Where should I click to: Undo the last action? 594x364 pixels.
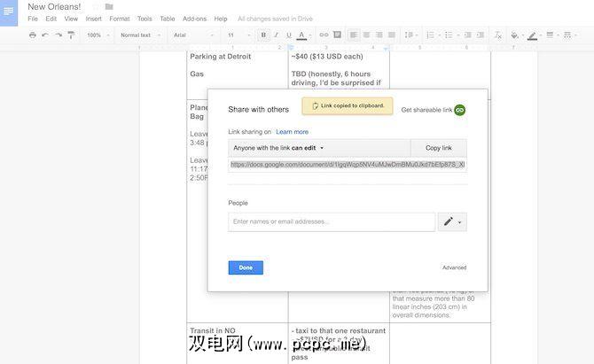pos(45,35)
